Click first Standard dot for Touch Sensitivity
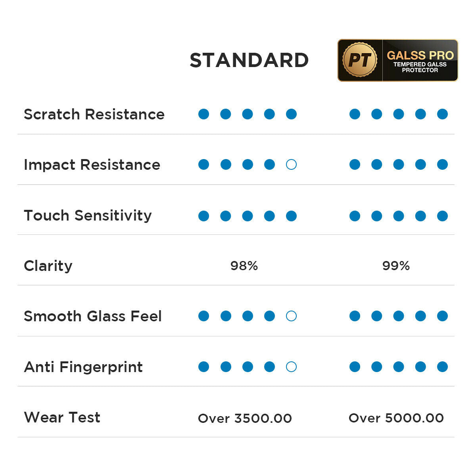The image size is (476, 476). click(203, 216)
